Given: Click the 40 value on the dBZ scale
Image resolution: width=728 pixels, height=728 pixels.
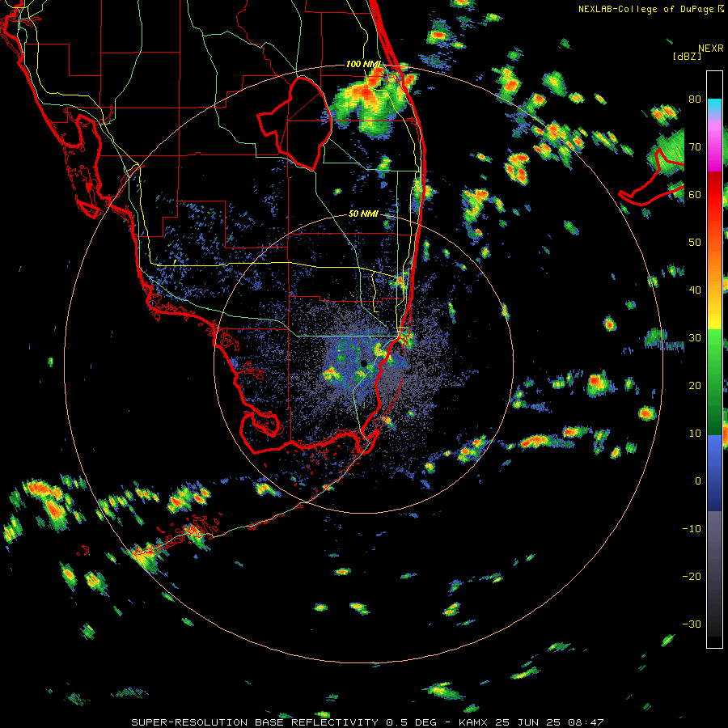Looking at the screenshot, I should click(x=695, y=290).
